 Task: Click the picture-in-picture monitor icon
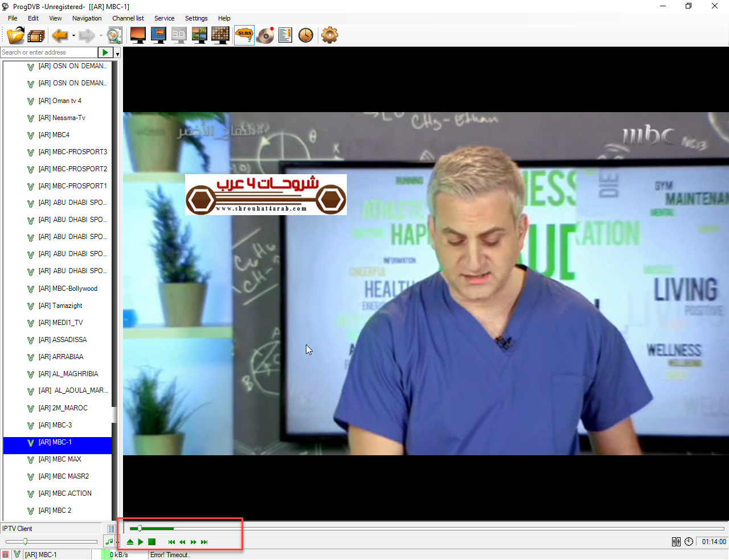(158, 35)
